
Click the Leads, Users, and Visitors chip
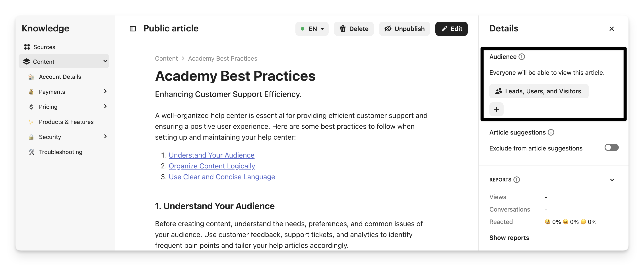click(x=539, y=91)
